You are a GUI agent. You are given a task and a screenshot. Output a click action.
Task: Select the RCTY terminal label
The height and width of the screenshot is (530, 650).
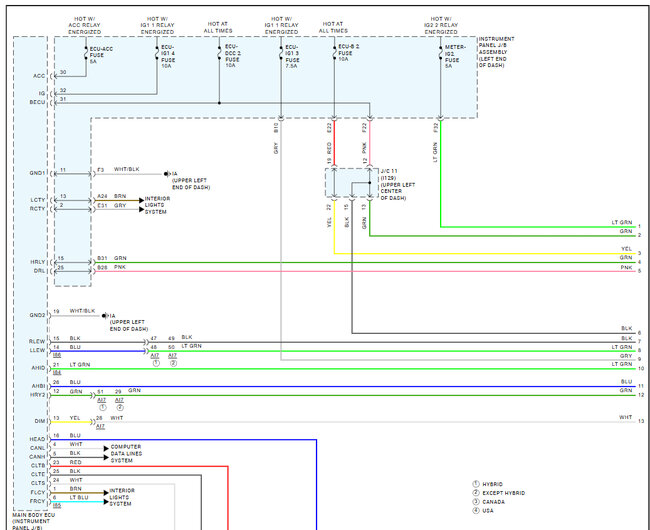point(37,208)
